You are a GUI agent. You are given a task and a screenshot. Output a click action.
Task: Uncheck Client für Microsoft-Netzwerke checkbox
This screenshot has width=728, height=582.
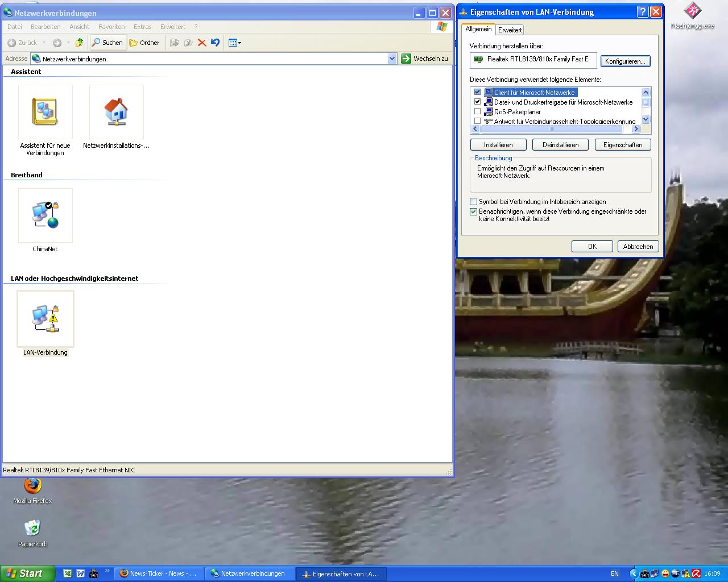(477, 92)
